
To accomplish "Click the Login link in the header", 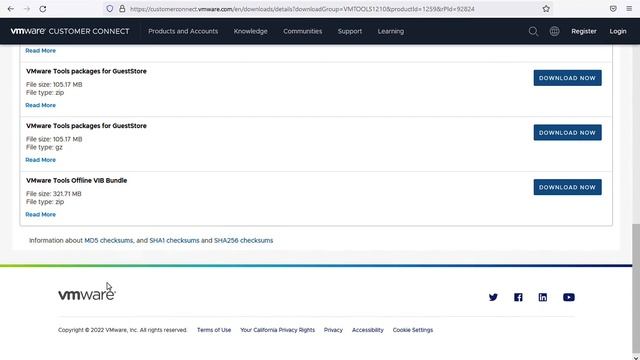I will [x=618, y=31].
